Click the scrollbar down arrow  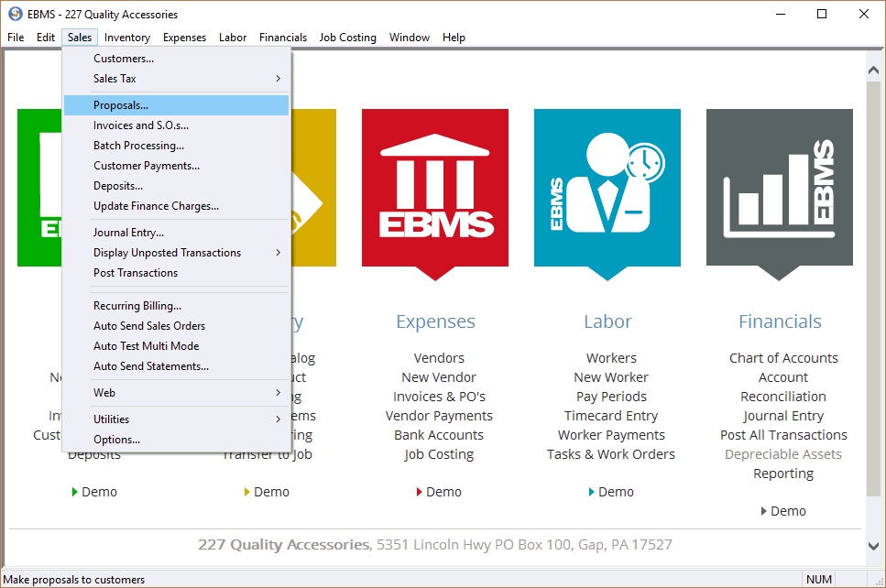[873, 546]
